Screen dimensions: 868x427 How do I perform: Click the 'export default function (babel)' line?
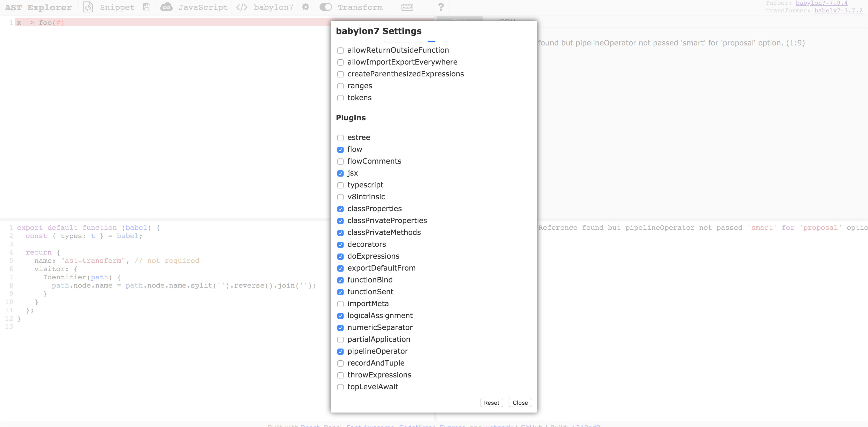point(89,228)
